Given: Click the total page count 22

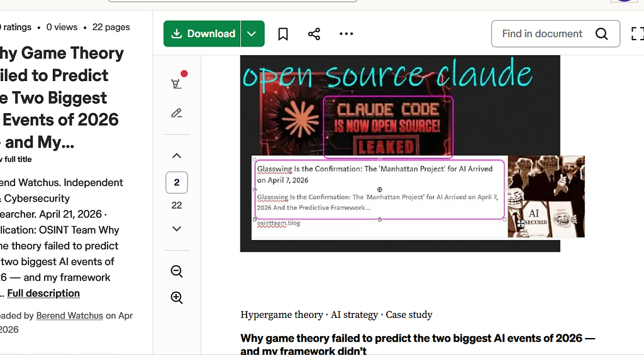Looking at the screenshot, I should [x=177, y=205].
